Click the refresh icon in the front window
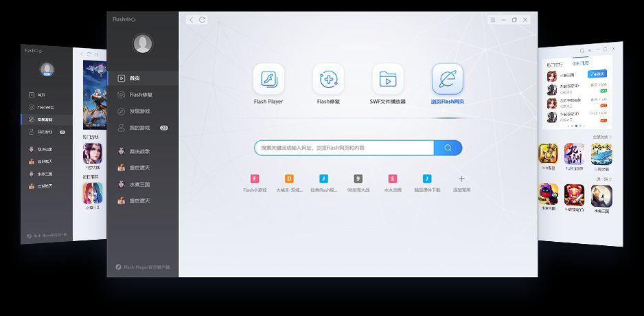This screenshot has height=316, width=644. click(x=202, y=20)
